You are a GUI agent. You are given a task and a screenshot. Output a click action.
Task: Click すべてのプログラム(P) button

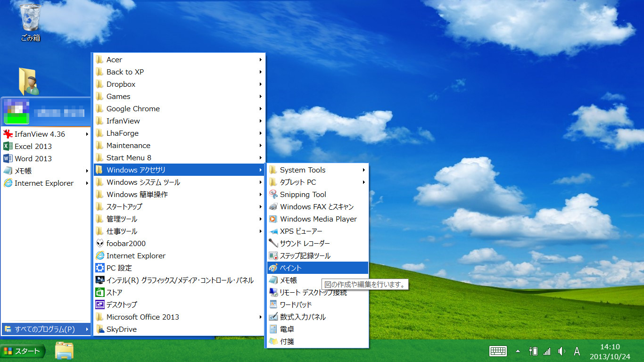coord(46,329)
